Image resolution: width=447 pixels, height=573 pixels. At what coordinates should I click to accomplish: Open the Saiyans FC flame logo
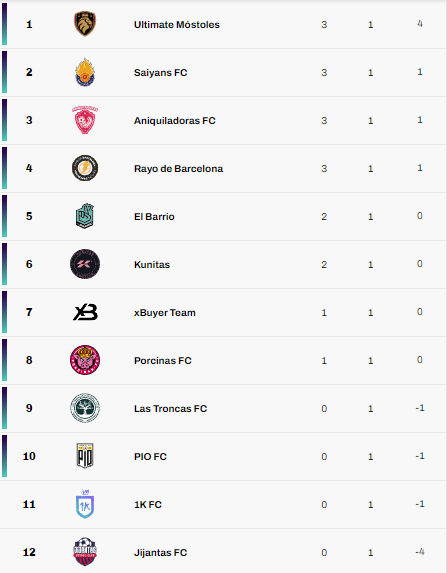pyautogui.click(x=85, y=72)
